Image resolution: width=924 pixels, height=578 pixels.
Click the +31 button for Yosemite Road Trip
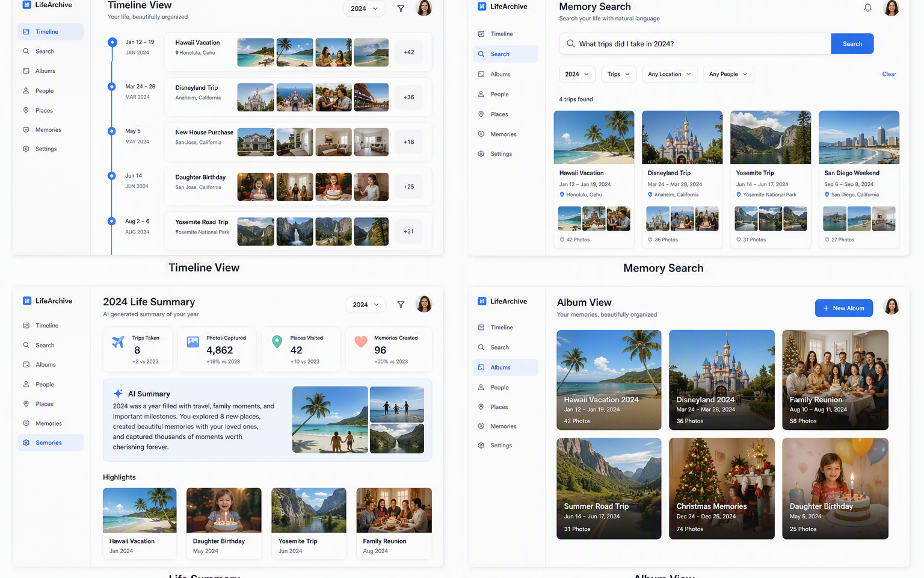tap(408, 231)
